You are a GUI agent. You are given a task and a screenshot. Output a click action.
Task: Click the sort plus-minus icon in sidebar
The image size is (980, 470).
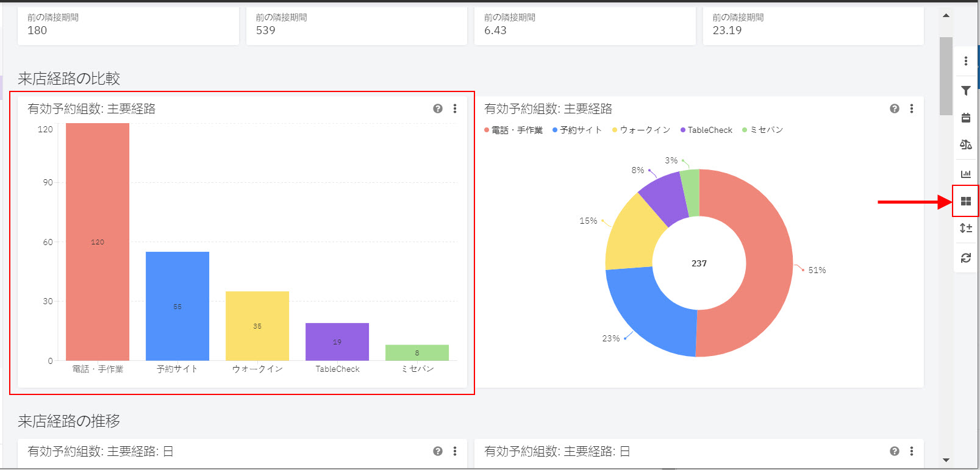(x=966, y=228)
